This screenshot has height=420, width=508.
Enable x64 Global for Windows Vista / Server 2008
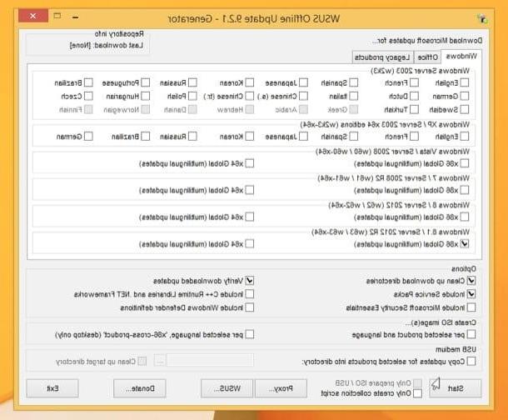[250, 163]
